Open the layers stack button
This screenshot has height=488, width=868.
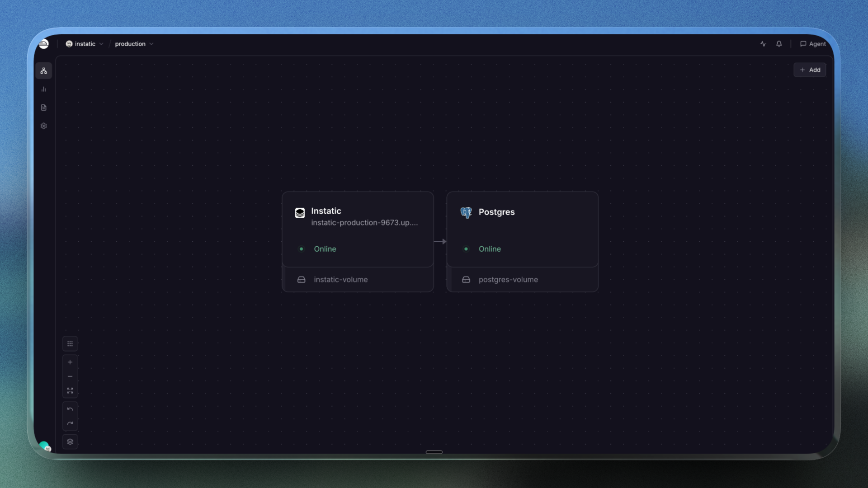(x=70, y=441)
